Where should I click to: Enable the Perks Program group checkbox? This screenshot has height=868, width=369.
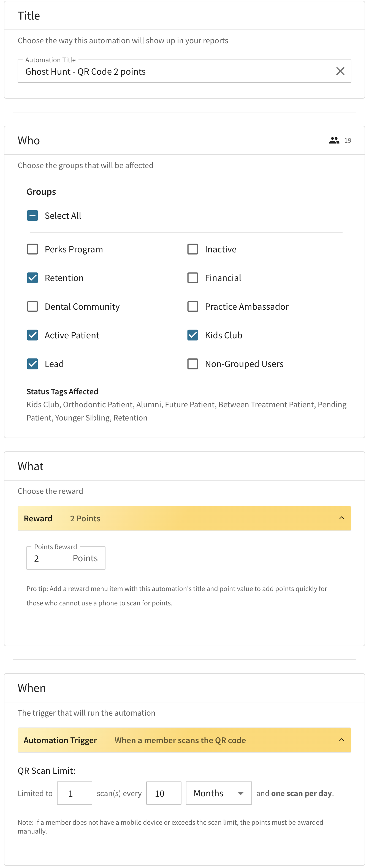33,249
